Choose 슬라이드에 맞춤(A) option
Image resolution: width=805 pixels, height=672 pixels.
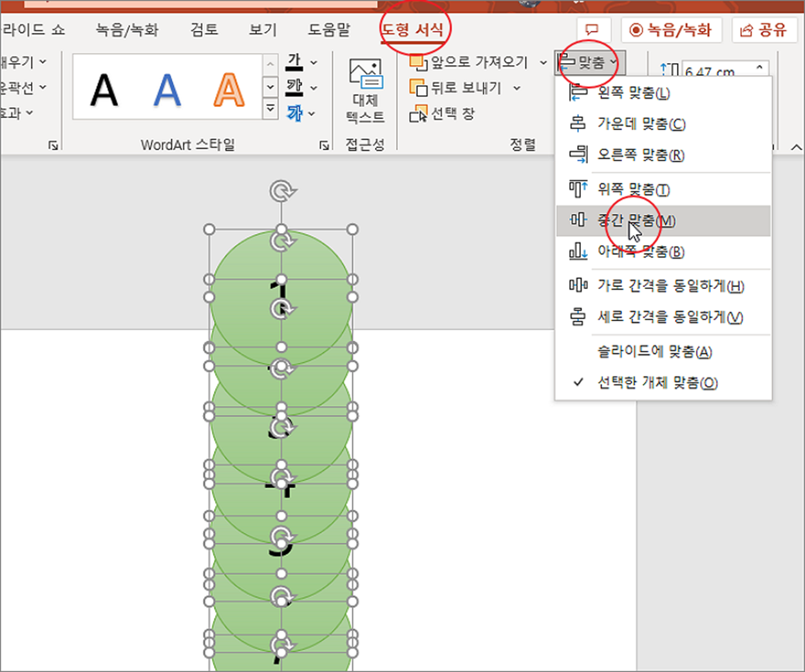[663, 351]
